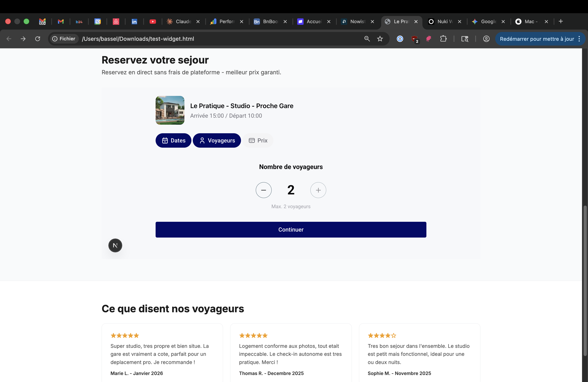Click the Thomas R. - Decembre 2025 review author
Viewport: 588px width, 382px height.
271,373
